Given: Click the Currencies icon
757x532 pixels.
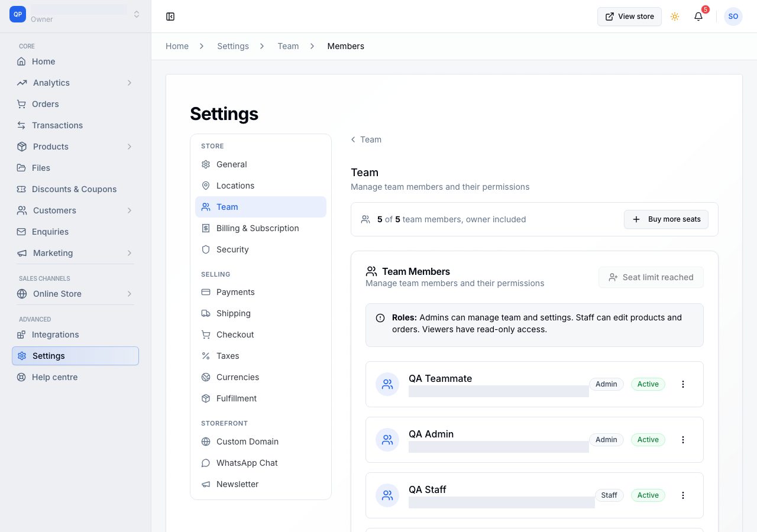Looking at the screenshot, I should pos(206,377).
